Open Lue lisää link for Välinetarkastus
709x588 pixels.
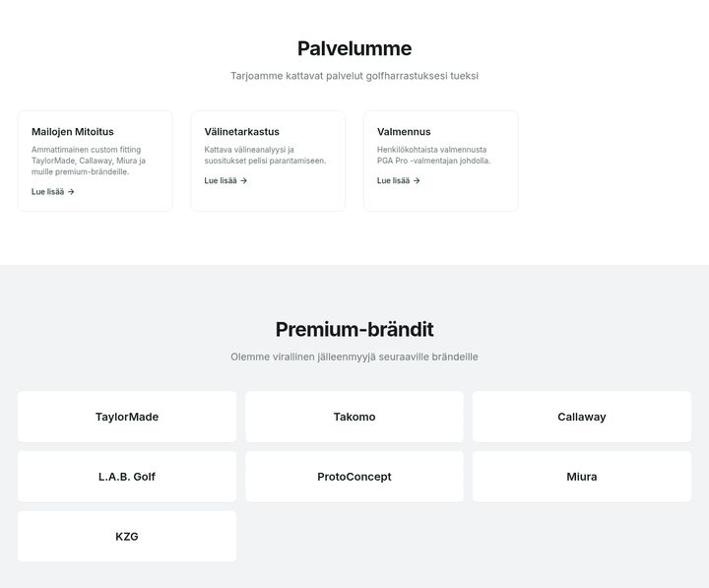pyautogui.click(x=226, y=180)
